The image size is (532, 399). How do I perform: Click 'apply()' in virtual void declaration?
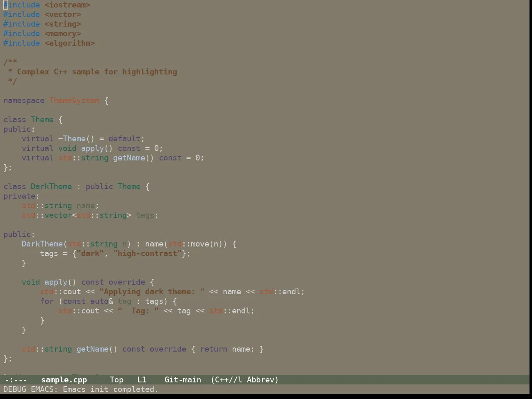[97, 148]
